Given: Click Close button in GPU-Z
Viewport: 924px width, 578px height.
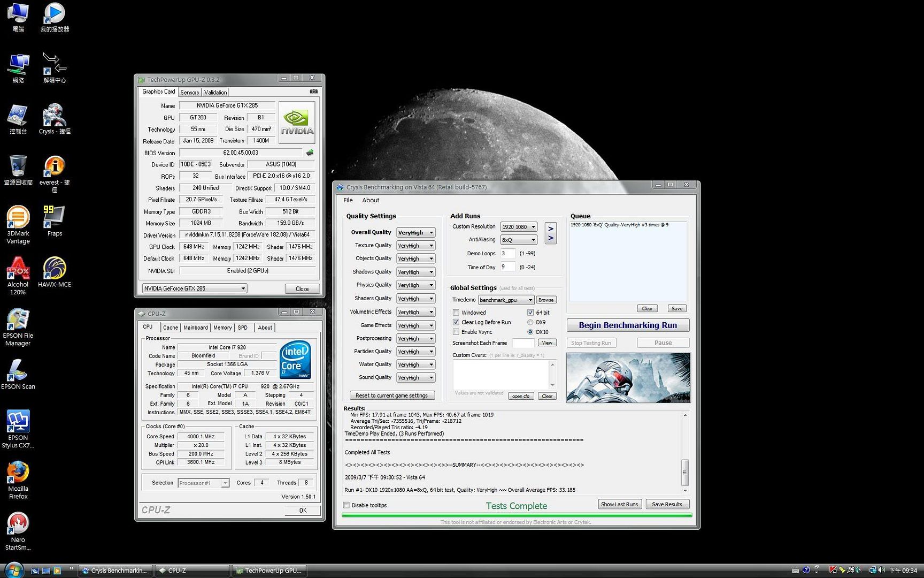Looking at the screenshot, I should [x=302, y=289].
